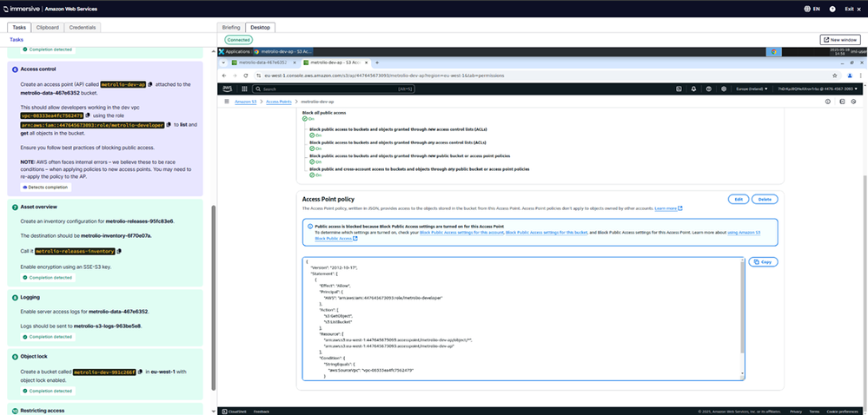Delete the Access Point policy
The height and width of the screenshot is (415, 868).
point(765,199)
